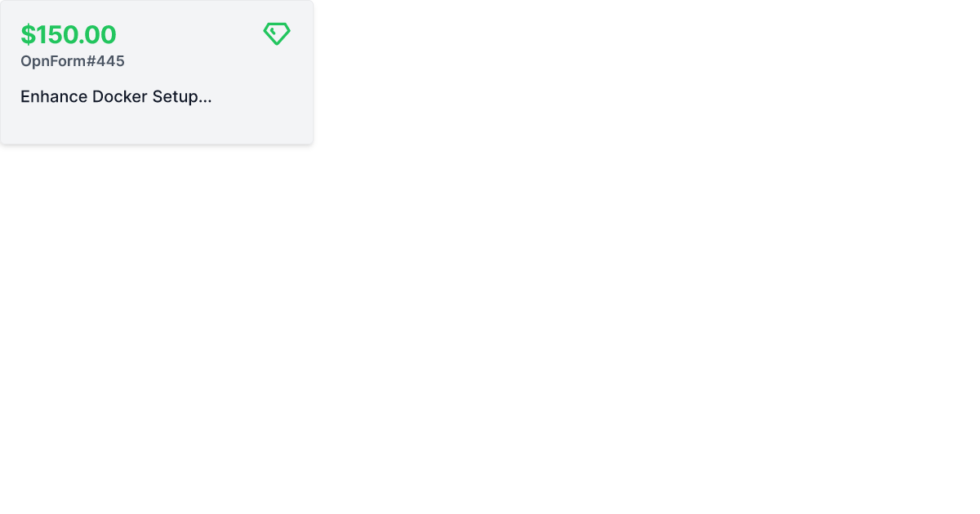This screenshot has width=980, height=514.
Task: Click empty space below the card title
Action: tap(157, 126)
